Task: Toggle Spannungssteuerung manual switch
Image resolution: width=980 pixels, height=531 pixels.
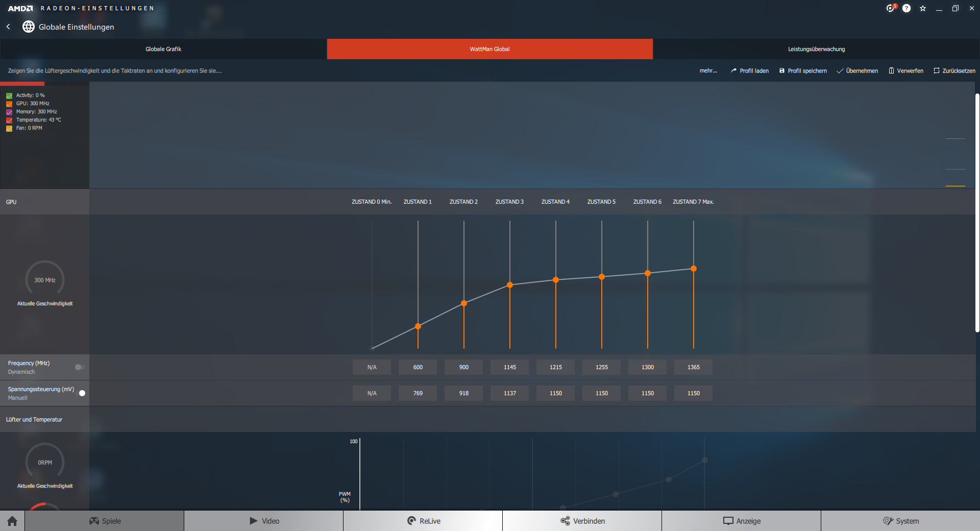Action: coord(80,393)
